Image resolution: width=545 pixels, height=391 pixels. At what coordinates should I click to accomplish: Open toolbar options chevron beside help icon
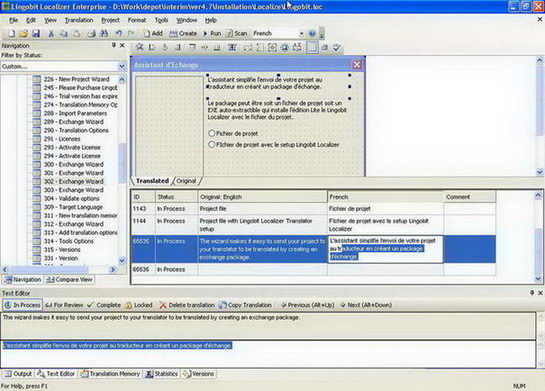tap(322, 34)
